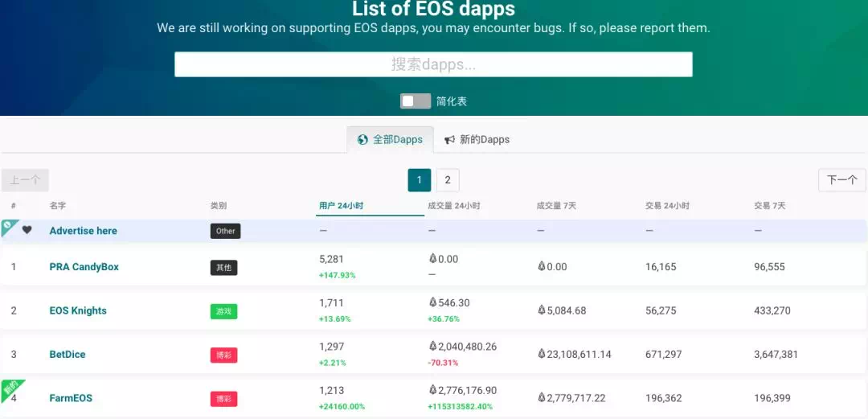Click the 7-day transactions value 3,647,381
The image size is (868, 419).
pos(776,354)
